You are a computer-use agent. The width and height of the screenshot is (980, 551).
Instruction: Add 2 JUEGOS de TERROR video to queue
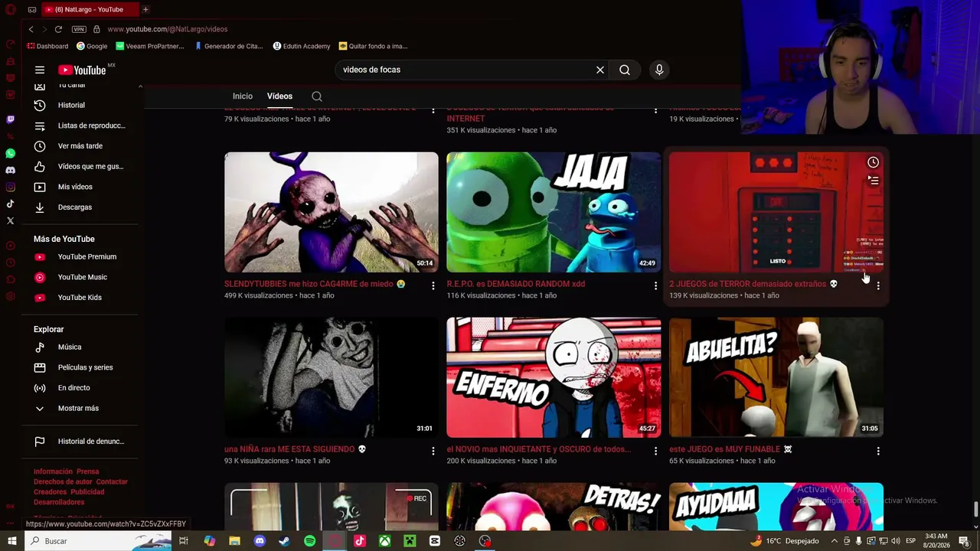pos(873,181)
